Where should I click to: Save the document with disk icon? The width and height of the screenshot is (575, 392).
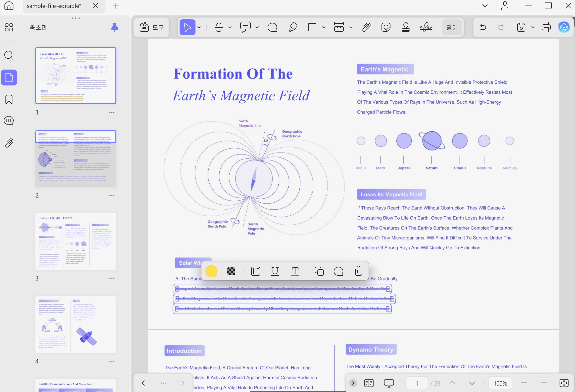point(521,27)
